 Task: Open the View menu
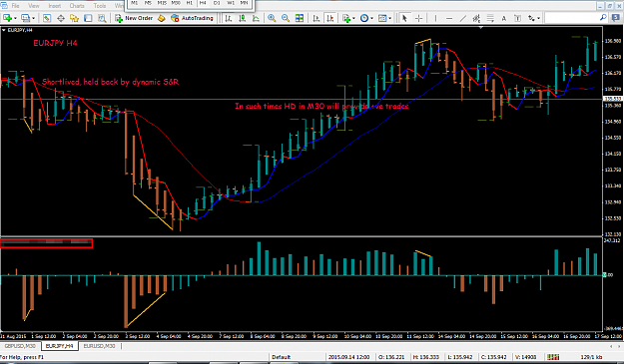[34, 6]
